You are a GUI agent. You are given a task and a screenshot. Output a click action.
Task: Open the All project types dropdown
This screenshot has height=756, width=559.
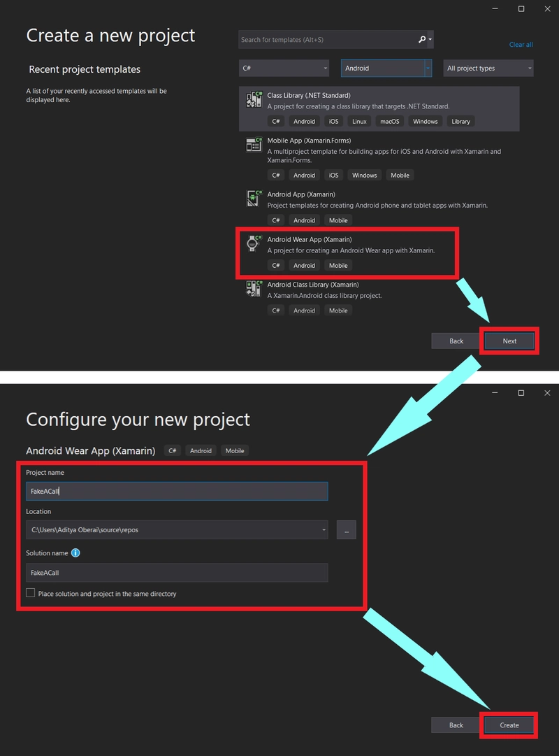(488, 68)
